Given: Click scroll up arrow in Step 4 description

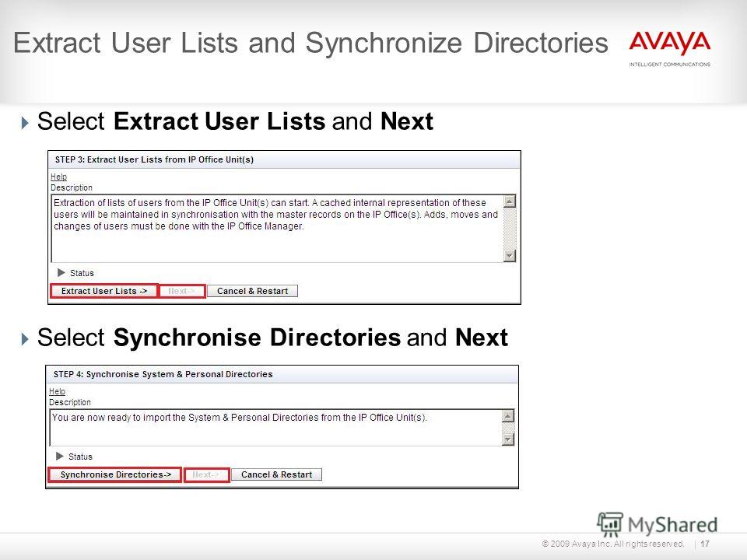Looking at the screenshot, I should tap(508, 416).
